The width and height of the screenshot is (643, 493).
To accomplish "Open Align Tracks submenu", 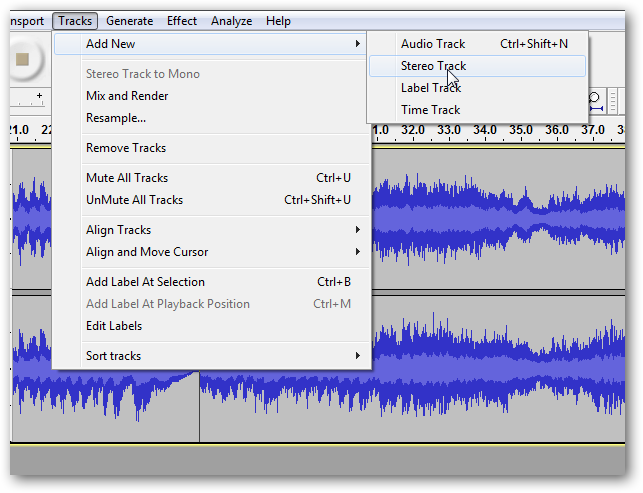I will coord(210,230).
